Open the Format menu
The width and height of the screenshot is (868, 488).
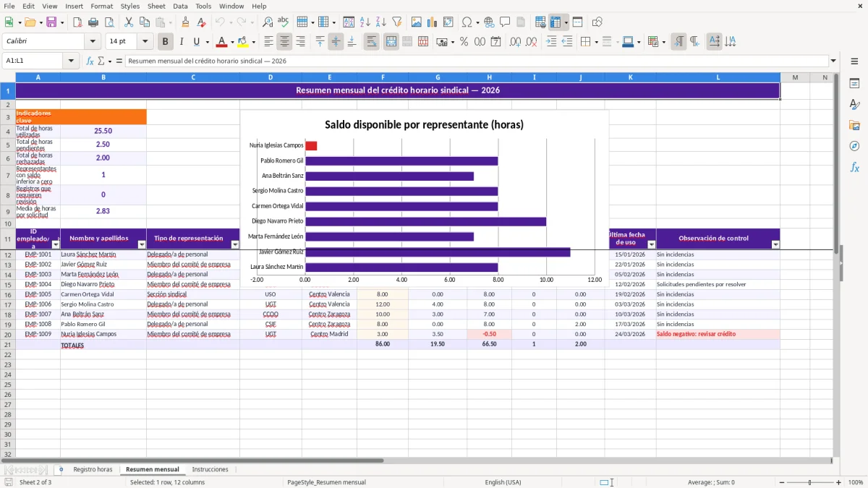[x=101, y=6]
